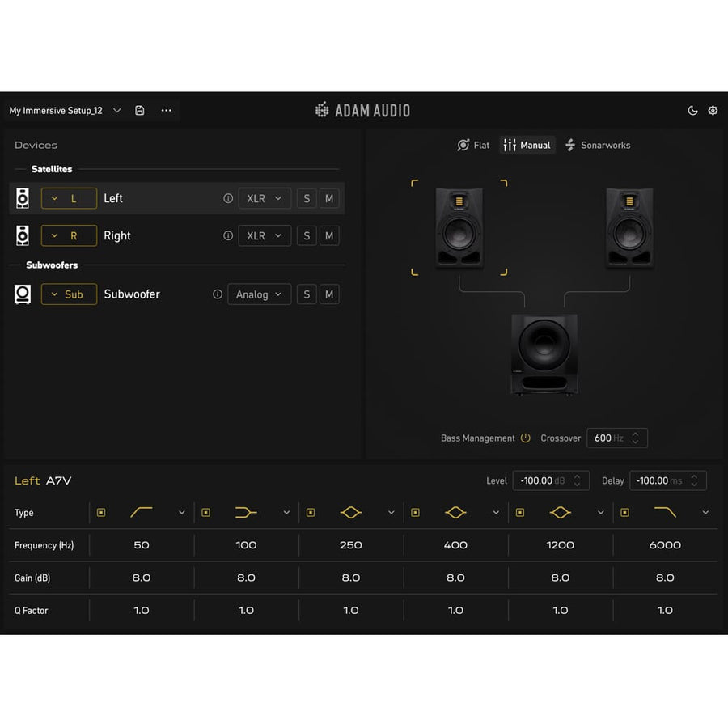The image size is (728, 728).
Task: Open settings gear icon
Action: [x=713, y=111]
